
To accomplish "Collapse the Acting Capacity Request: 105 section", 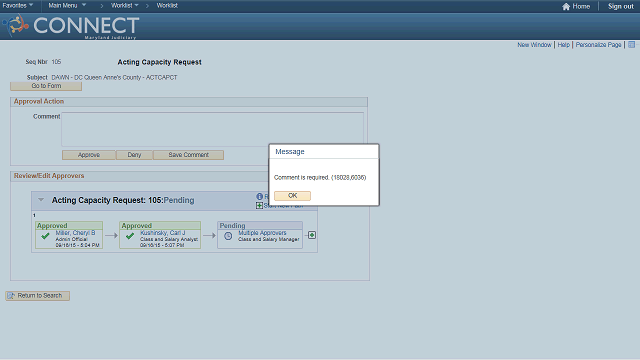I will [41, 200].
